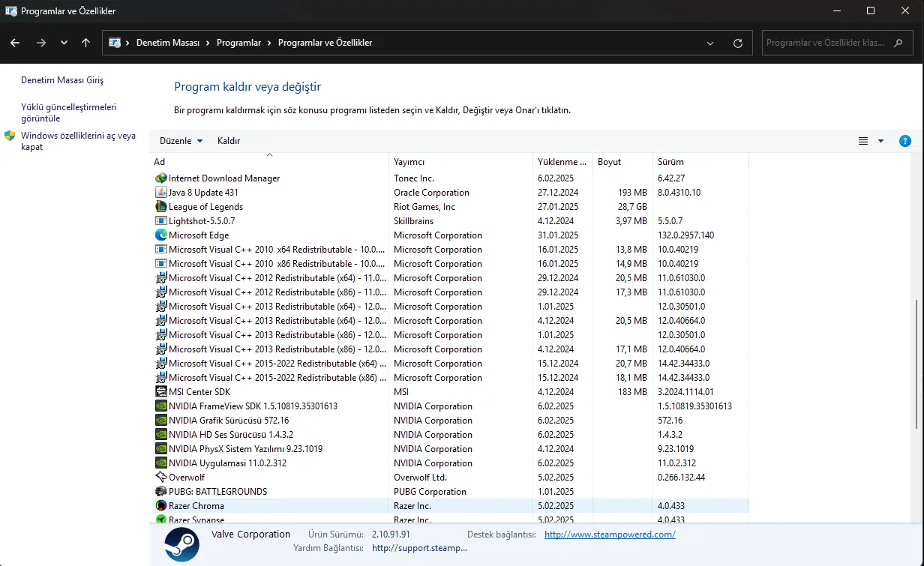Viewport: 924px width, 566px height.
Task: Click the Razer Chroma icon
Action: (160, 506)
